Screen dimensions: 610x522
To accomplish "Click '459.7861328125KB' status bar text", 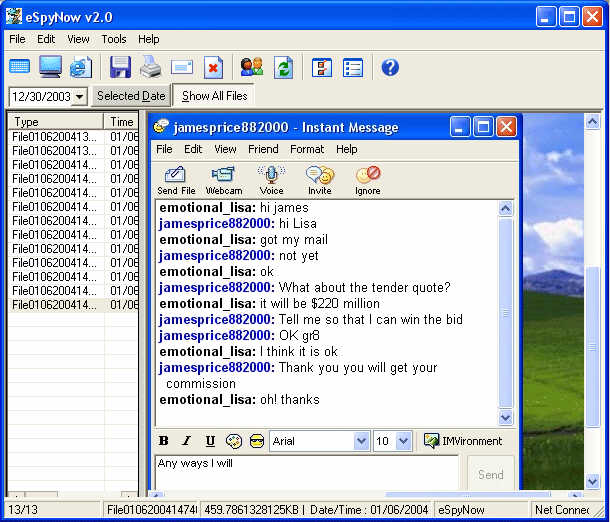I will click(x=251, y=510).
